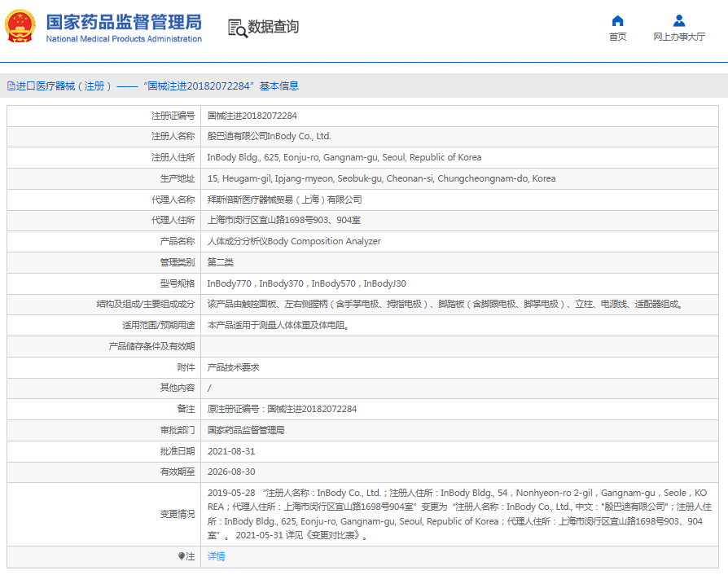
Task: Click the bulb icon beside 注
Action: (x=182, y=556)
